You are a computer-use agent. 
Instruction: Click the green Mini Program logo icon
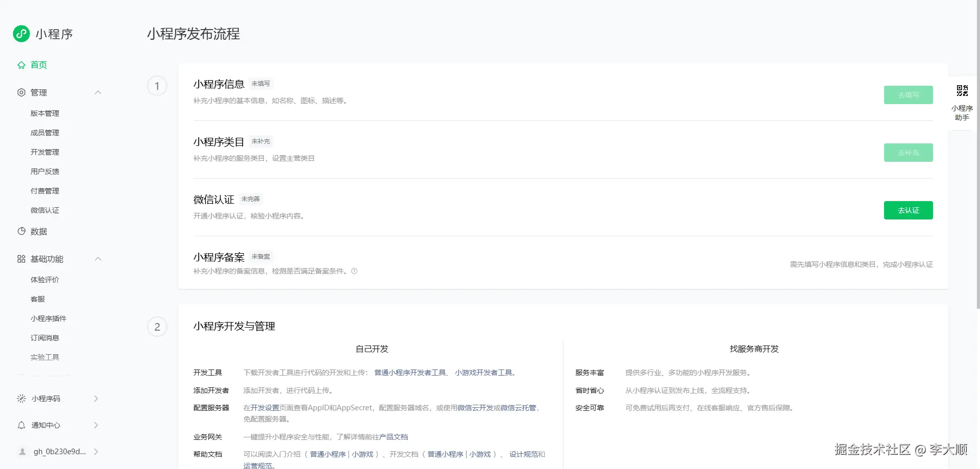21,34
